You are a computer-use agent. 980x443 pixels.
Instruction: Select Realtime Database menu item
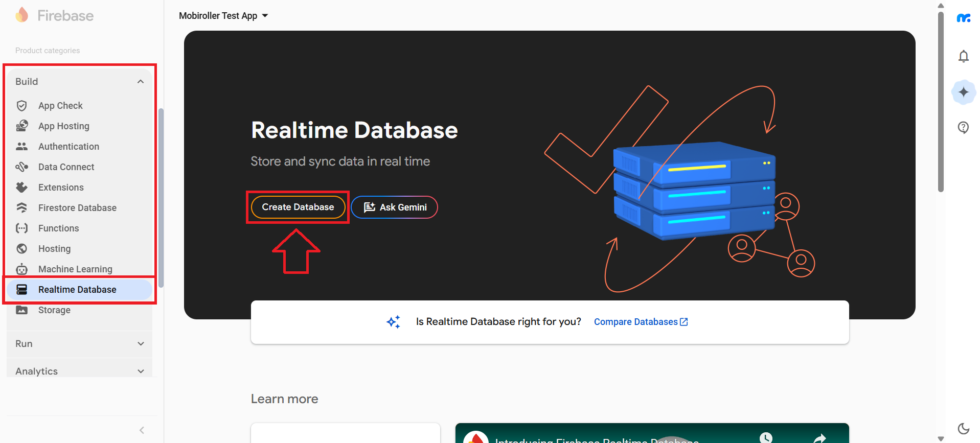tap(79, 290)
